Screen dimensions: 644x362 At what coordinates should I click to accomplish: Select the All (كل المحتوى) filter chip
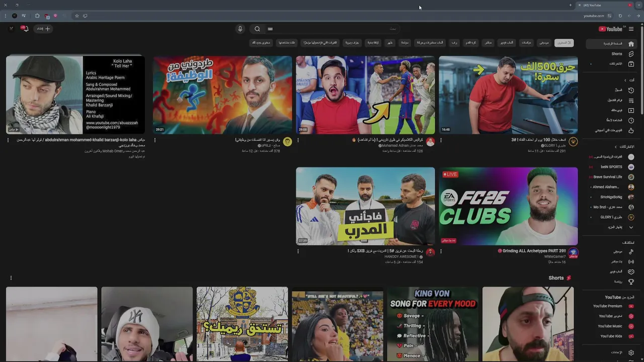point(564,43)
